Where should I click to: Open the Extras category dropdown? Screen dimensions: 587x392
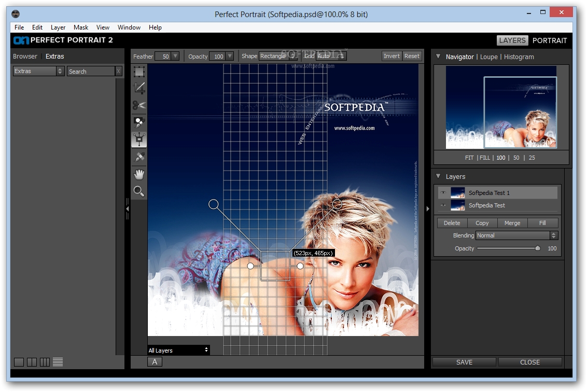(x=39, y=71)
